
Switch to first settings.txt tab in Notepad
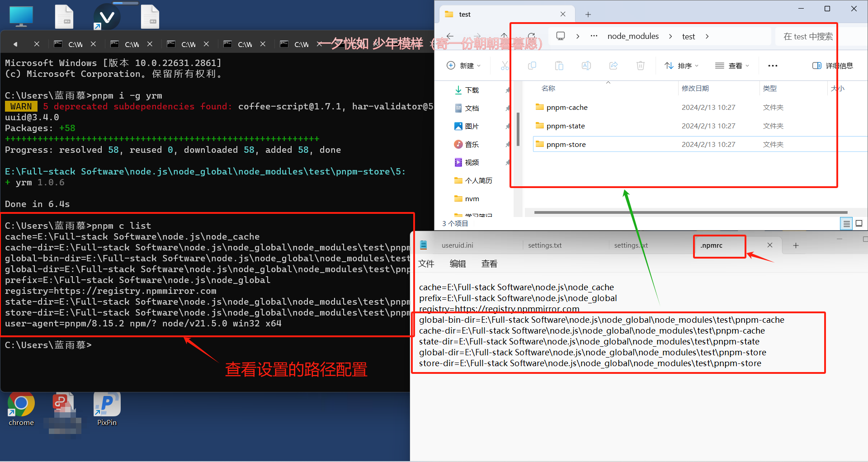point(545,245)
